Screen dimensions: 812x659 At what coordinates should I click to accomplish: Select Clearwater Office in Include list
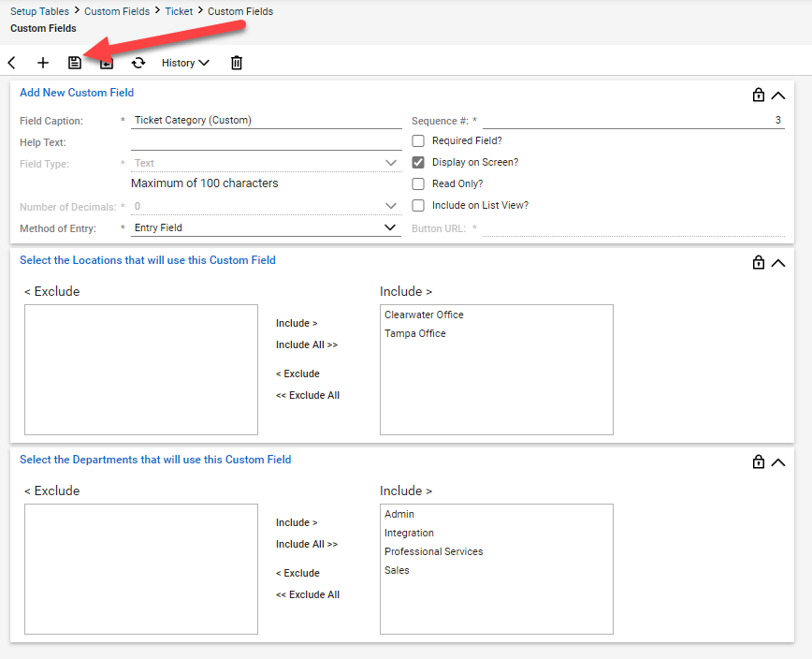pyautogui.click(x=424, y=315)
